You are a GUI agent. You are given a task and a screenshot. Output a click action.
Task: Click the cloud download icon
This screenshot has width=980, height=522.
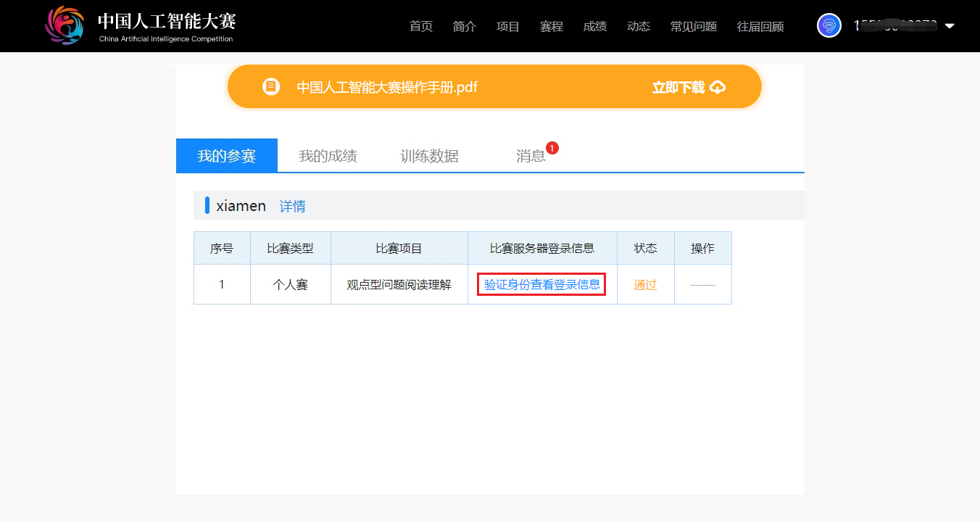coord(717,88)
